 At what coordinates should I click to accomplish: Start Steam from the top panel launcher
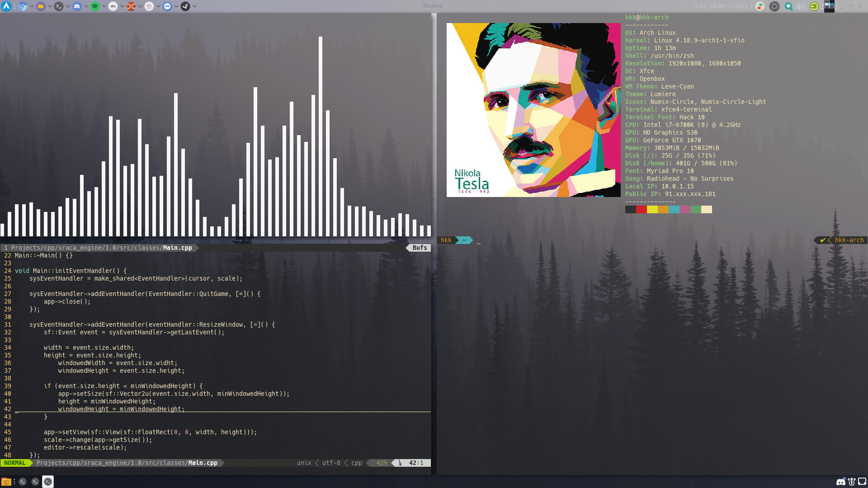[186, 6]
